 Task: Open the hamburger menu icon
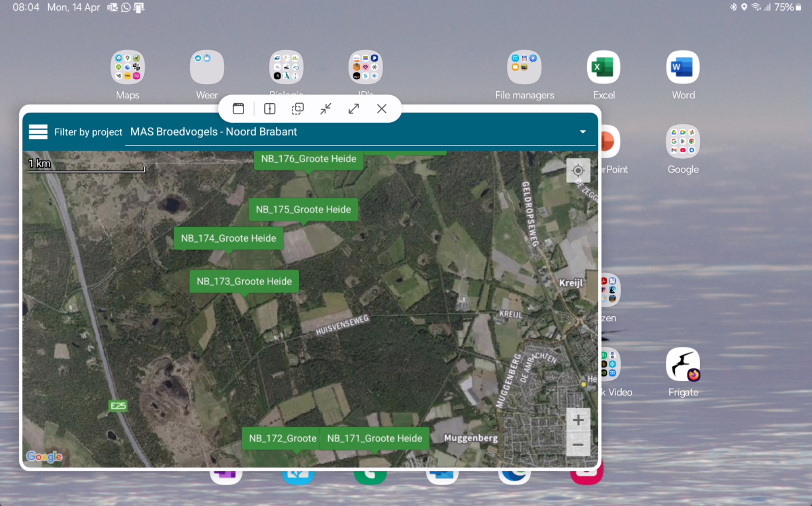38,132
